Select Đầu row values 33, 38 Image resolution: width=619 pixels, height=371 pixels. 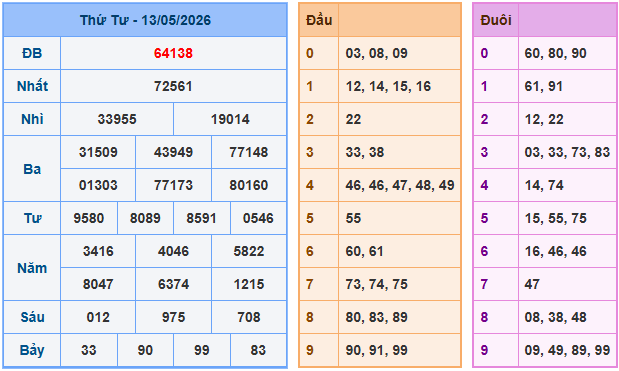pos(365,152)
